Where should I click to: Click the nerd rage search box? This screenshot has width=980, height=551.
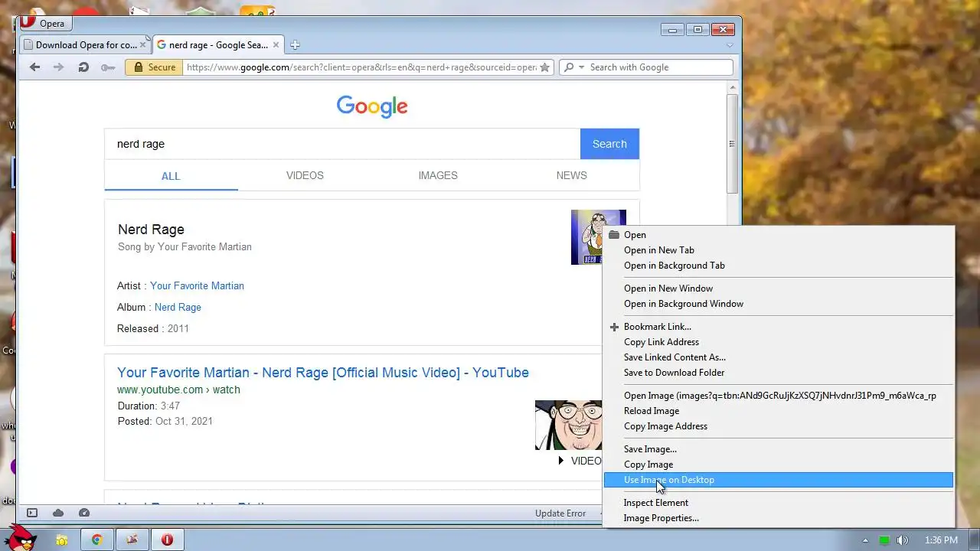[x=342, y=144]
